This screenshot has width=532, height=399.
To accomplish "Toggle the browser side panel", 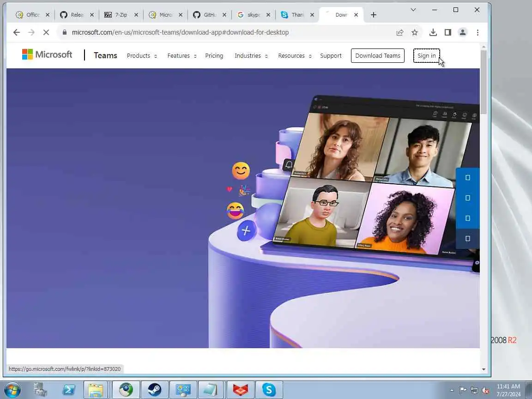I will 448,32.
